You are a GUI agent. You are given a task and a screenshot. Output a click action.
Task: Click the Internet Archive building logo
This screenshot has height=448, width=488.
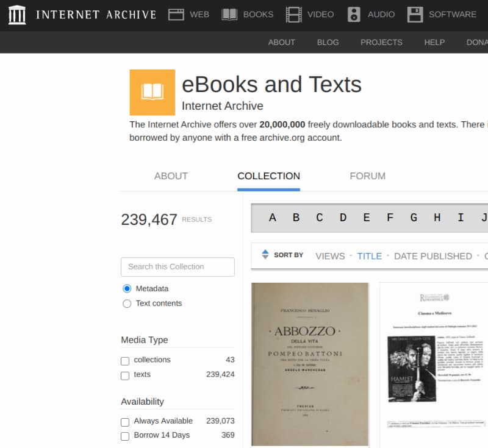(17, 15)
